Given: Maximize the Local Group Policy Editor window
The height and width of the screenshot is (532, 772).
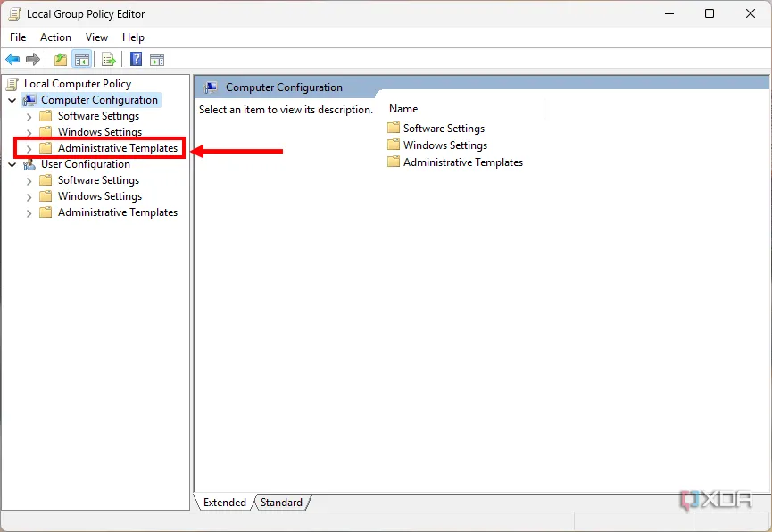Looking at the screenshot, I should click(710, 13).
